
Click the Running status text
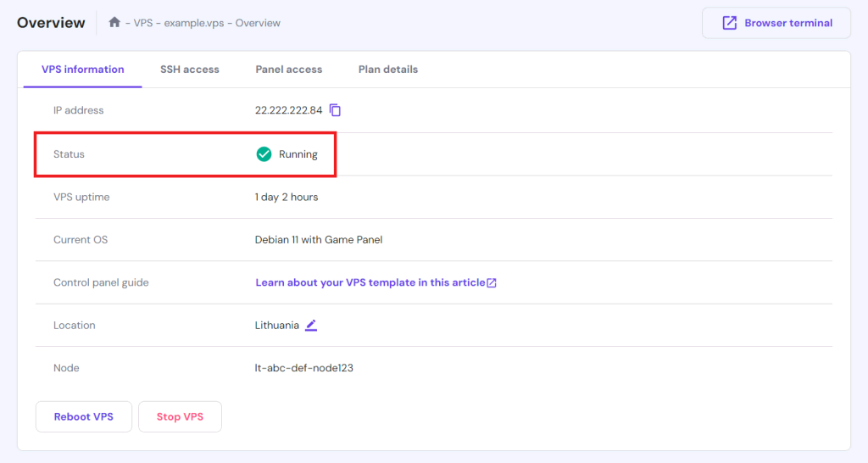298,154
